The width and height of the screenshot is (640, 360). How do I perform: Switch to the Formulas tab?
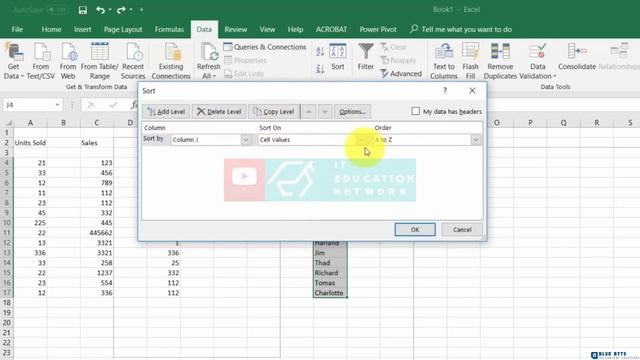click(x=169, y=29)
